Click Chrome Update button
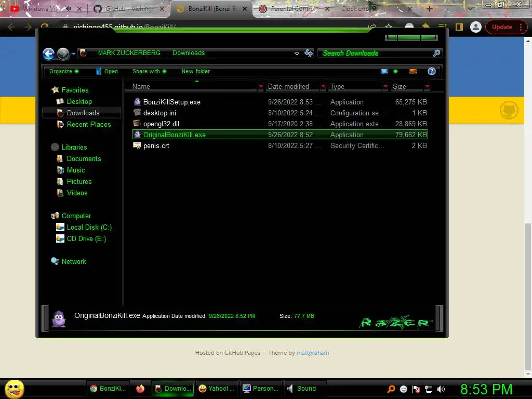 click(506, 27)
